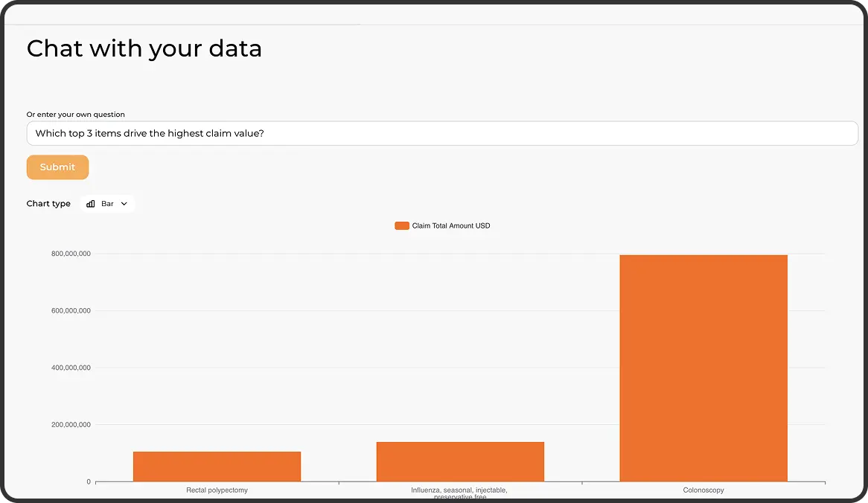The image size is (868, 503).
Task: Click the Submit button
Action: pyautogui.click(x=57, y=167)
